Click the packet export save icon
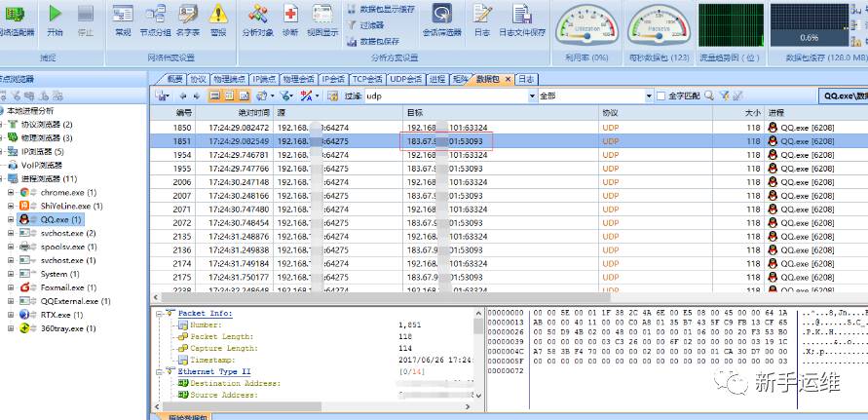This screenshot has width=868, height=420. (162, 95)
